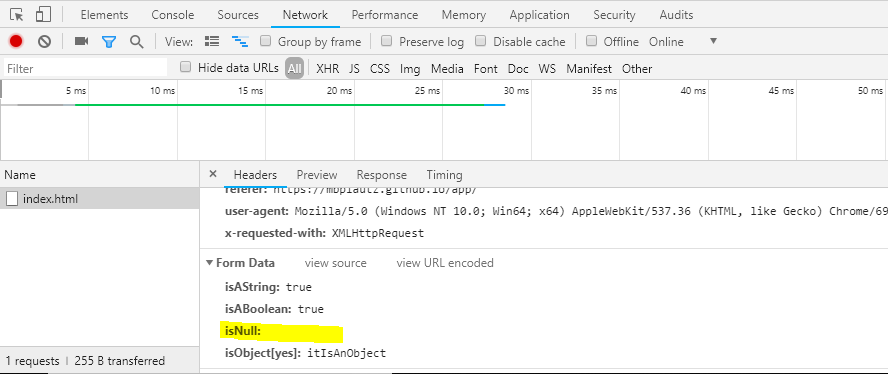Click the green request bar in timeline

[280, 104]
